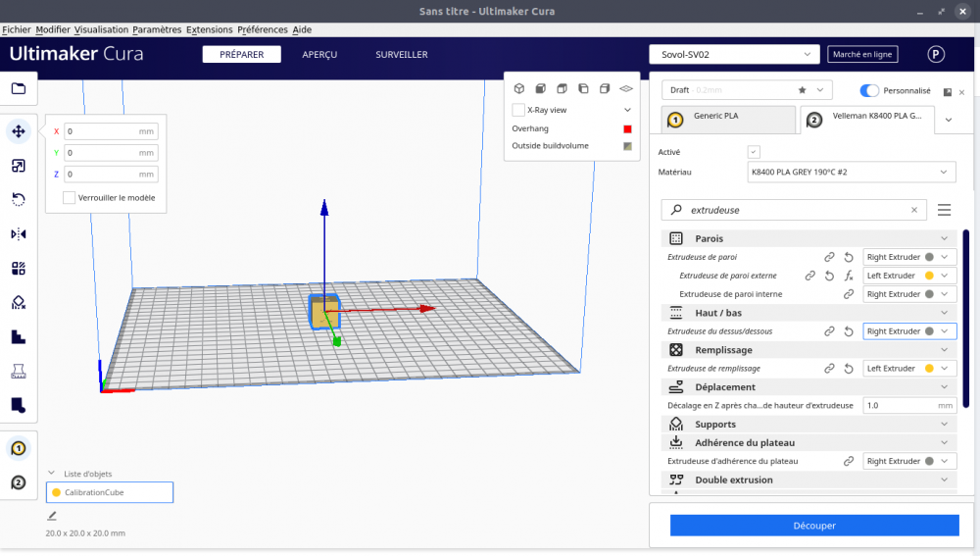Reset Extrudeuse de paroi setting

click(848, 257)
